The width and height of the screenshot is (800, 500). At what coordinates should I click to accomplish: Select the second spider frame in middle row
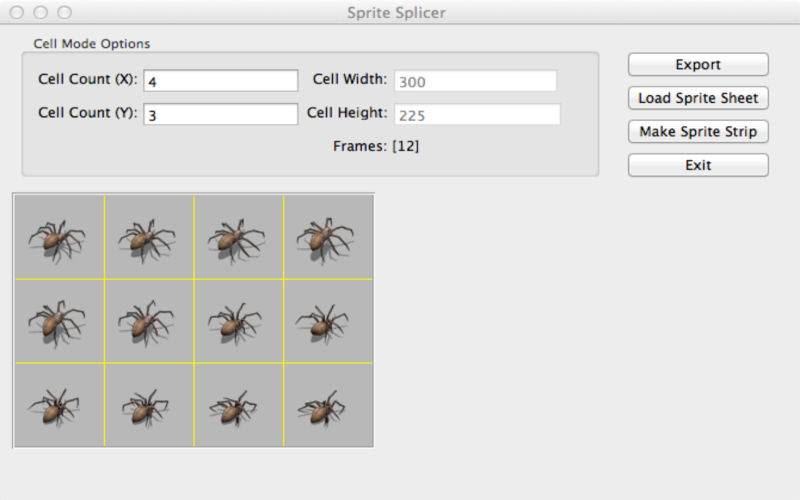tap(149, 321)
